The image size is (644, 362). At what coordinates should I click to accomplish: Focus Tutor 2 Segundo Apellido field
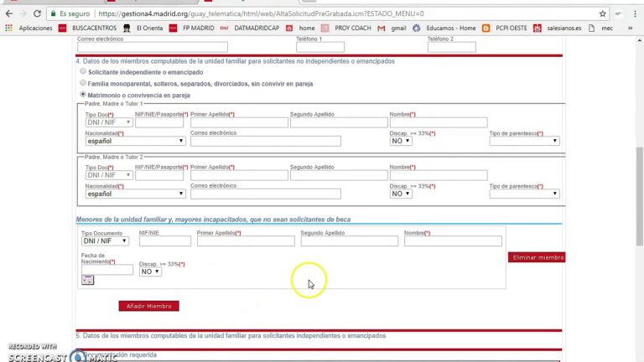[x=339, y=175]
